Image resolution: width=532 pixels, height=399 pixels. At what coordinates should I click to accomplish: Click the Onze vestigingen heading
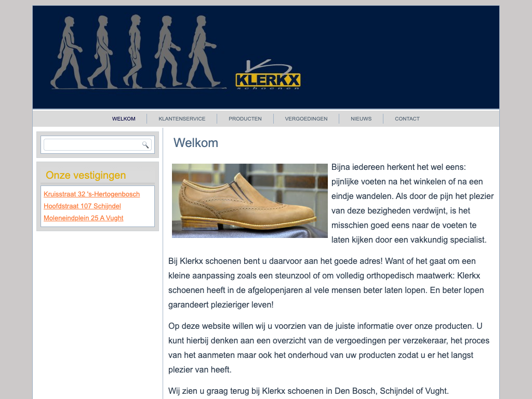(x=86, y=175)
